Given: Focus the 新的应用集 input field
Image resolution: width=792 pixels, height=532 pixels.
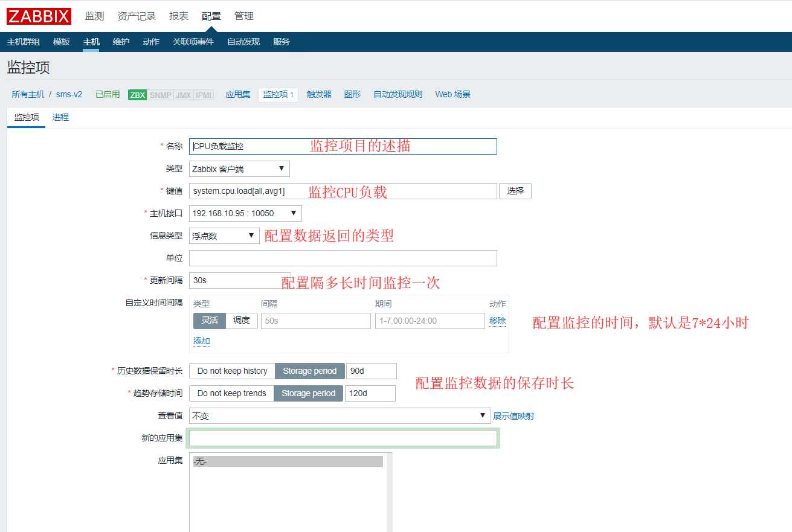Looking at the screenshot, I should [343, 438].
